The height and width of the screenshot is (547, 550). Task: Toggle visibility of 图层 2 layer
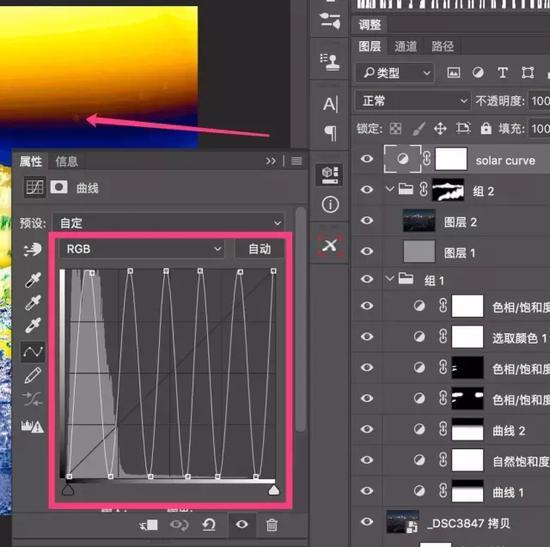pos(367,220)
